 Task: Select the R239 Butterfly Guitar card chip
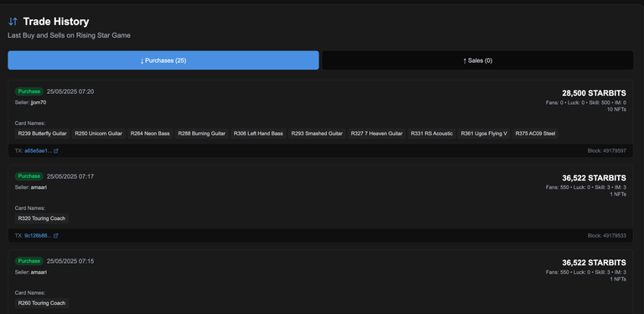pos(42,133)
